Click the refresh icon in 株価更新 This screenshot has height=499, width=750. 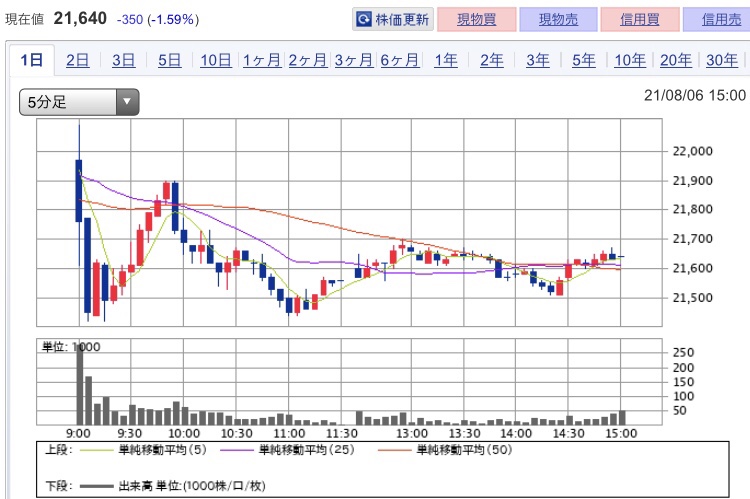click(x=364, y=20)
